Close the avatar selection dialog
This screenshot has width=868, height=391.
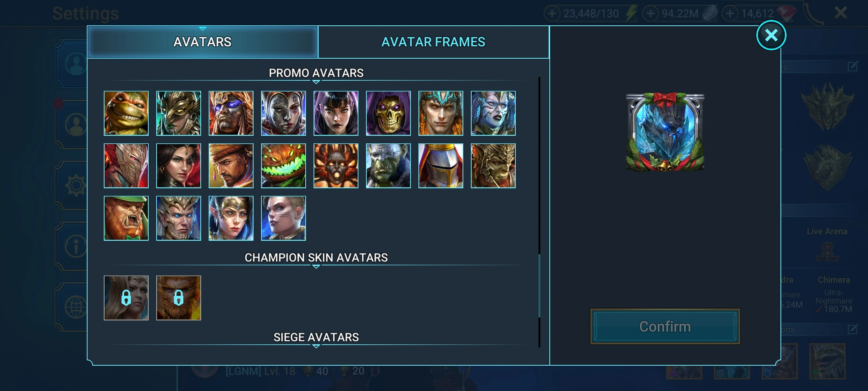click(771, 35)
